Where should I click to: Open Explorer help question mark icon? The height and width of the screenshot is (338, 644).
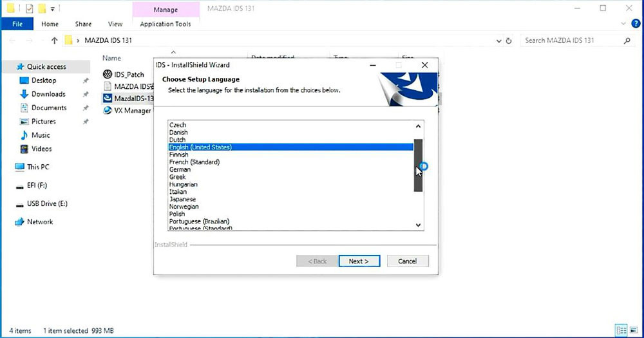point(636,24)
